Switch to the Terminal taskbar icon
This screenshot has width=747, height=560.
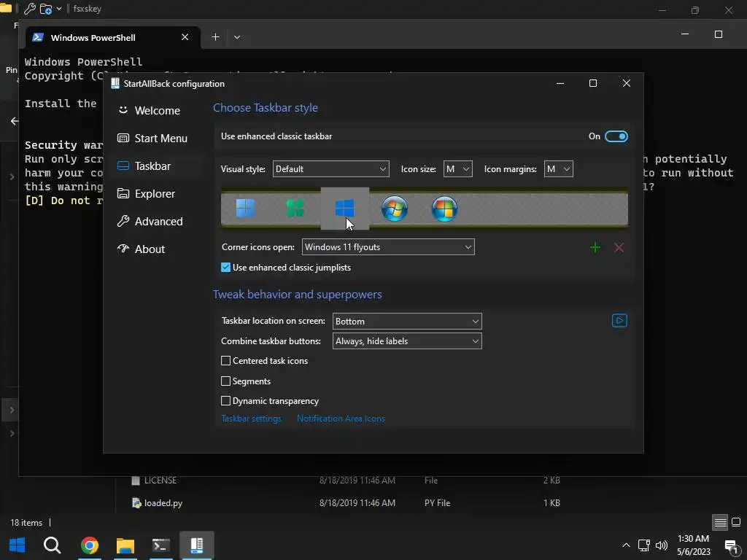coord(161,545)
